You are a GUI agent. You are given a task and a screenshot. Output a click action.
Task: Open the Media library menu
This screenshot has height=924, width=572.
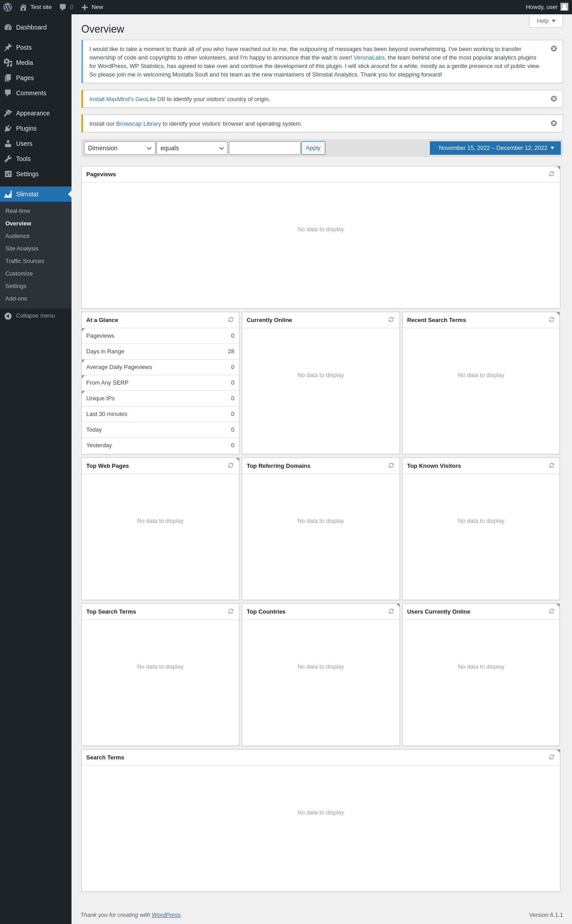(x=36, y=63)
